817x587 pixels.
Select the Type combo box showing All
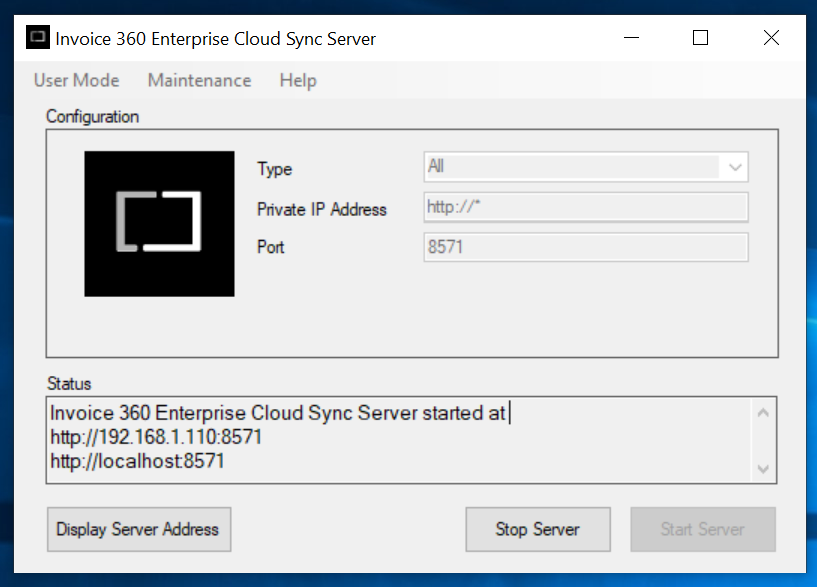[586, 167]
